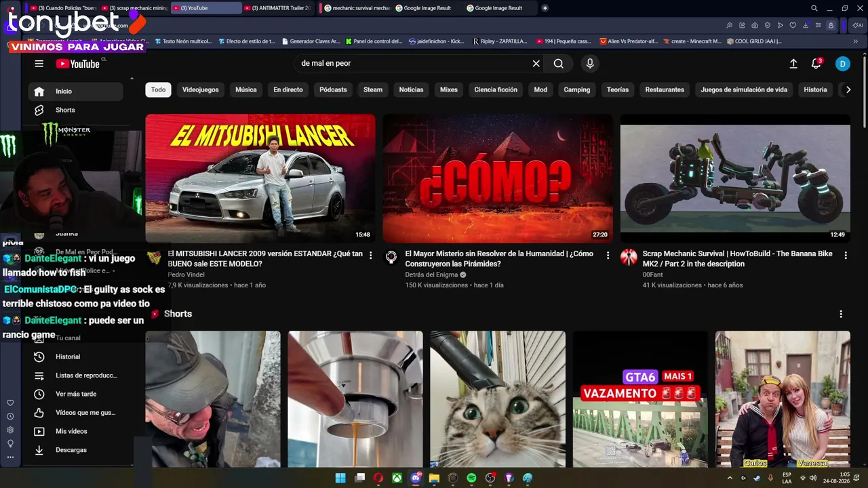Filter by Noticias chip
Screen dimensions: 868x488
[x=411, y=89]
